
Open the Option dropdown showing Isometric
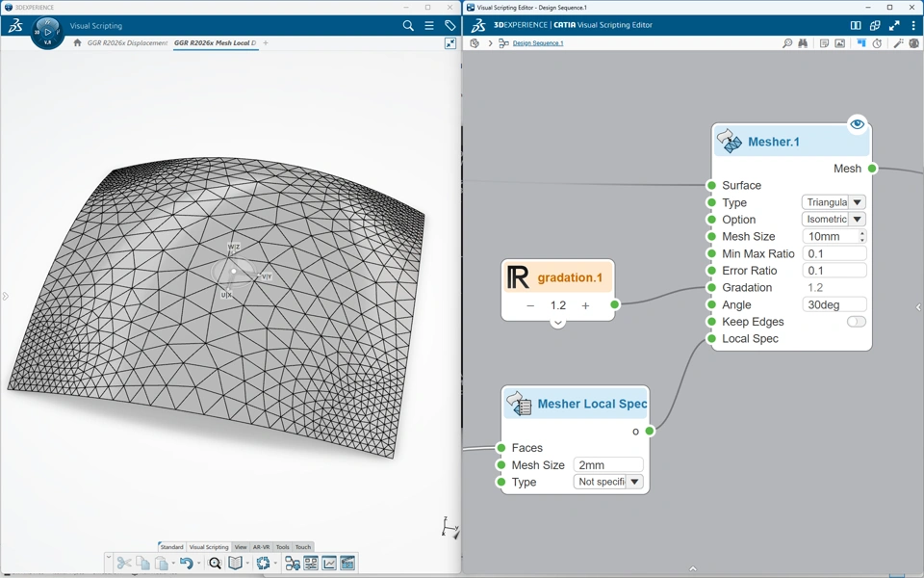pos(834,219)
